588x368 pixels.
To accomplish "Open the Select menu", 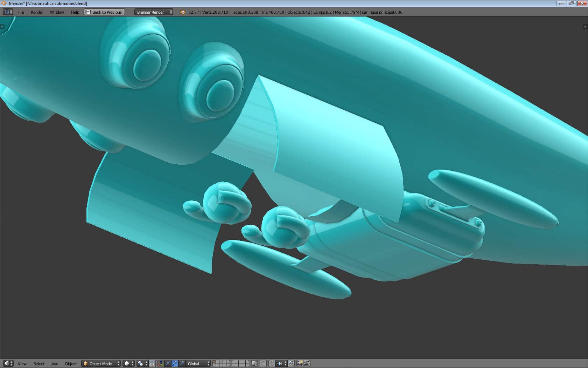I will (x=39, y=363).
